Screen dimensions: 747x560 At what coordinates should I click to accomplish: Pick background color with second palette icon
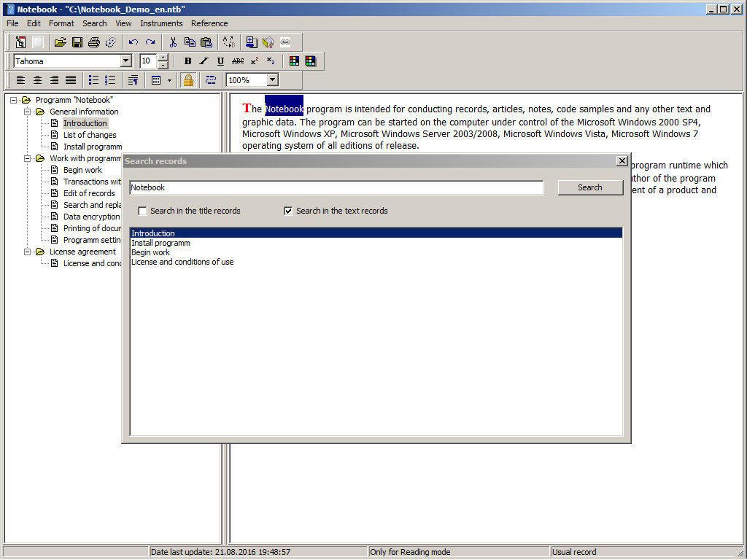tap(311, 61)
